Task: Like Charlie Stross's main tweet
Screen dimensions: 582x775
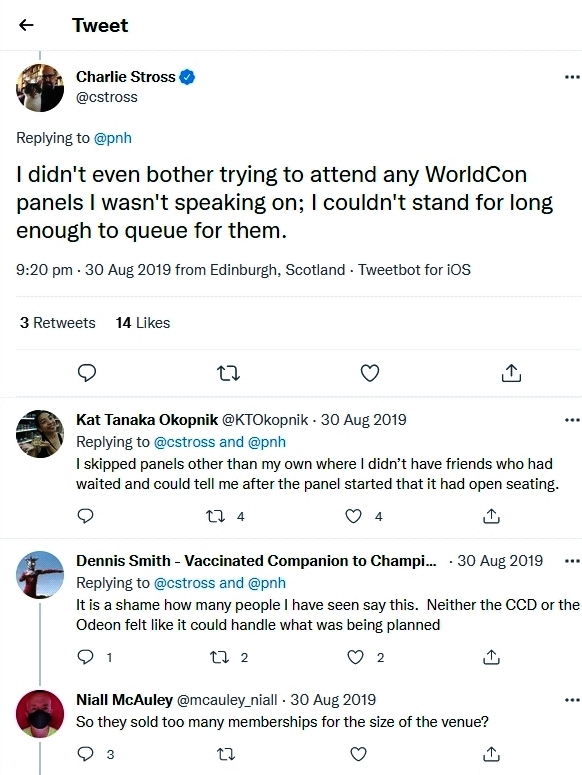Action: point(370,373)
